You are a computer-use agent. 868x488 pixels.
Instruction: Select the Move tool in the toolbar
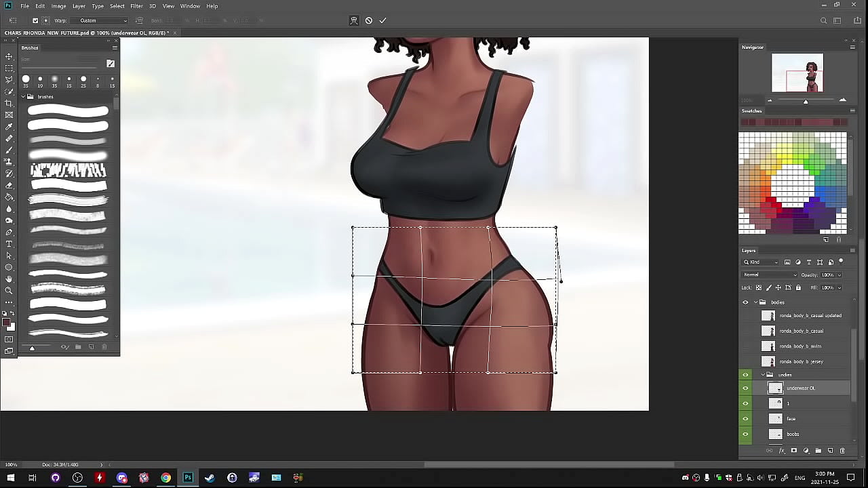9,56
